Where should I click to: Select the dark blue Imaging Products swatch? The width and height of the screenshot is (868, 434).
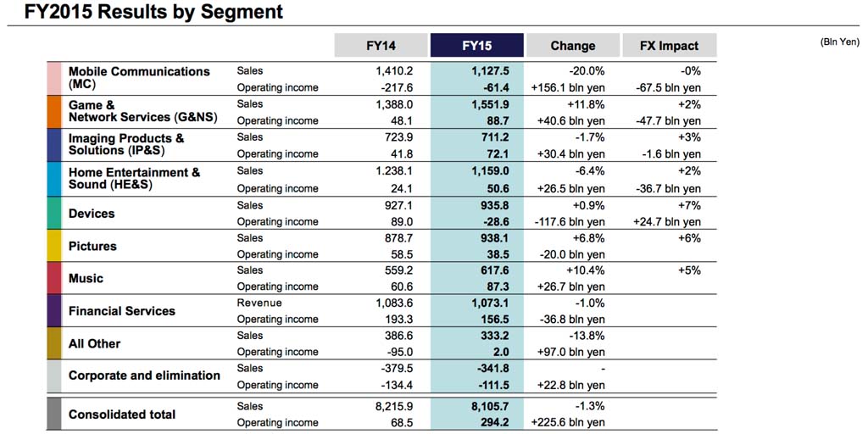tap(53, 144)
